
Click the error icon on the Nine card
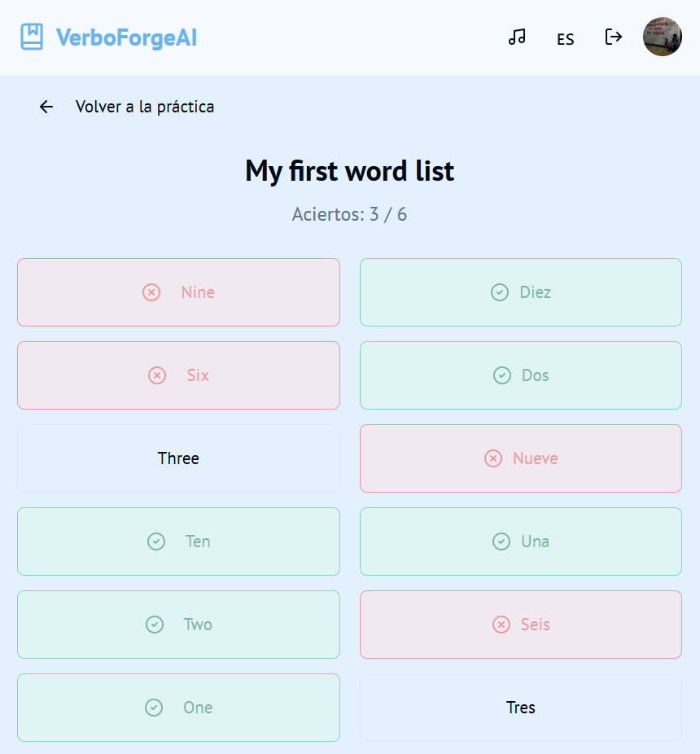coord(151,292)
